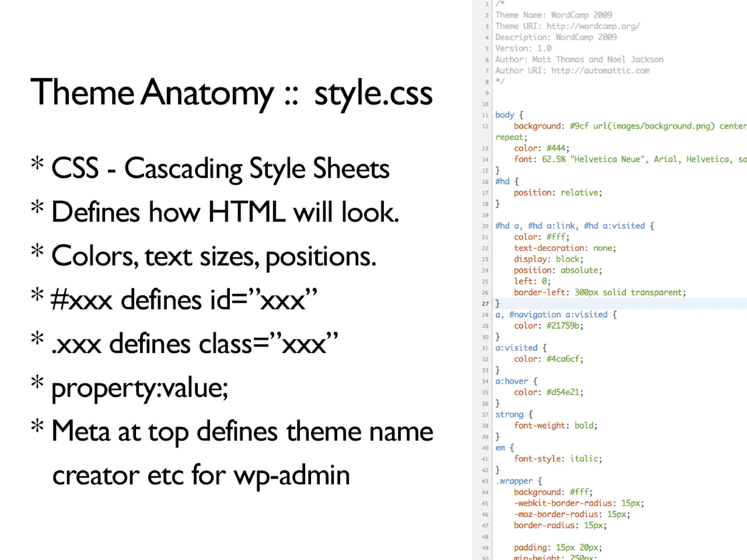The width and height of the screenshot is (747, 560).
Task: Click the '#hd {' selector on line 16
Action: point(507,181)
